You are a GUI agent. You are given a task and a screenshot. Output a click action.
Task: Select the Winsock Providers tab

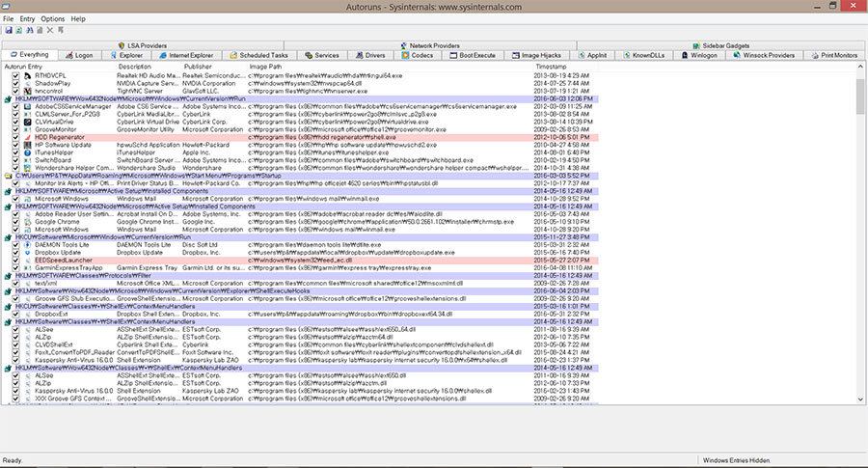click(764, 55)
